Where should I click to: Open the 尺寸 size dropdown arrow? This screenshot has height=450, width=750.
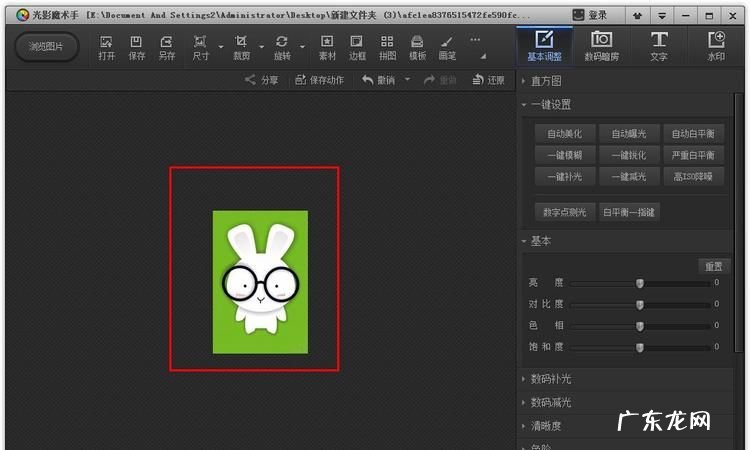point(221,48)
